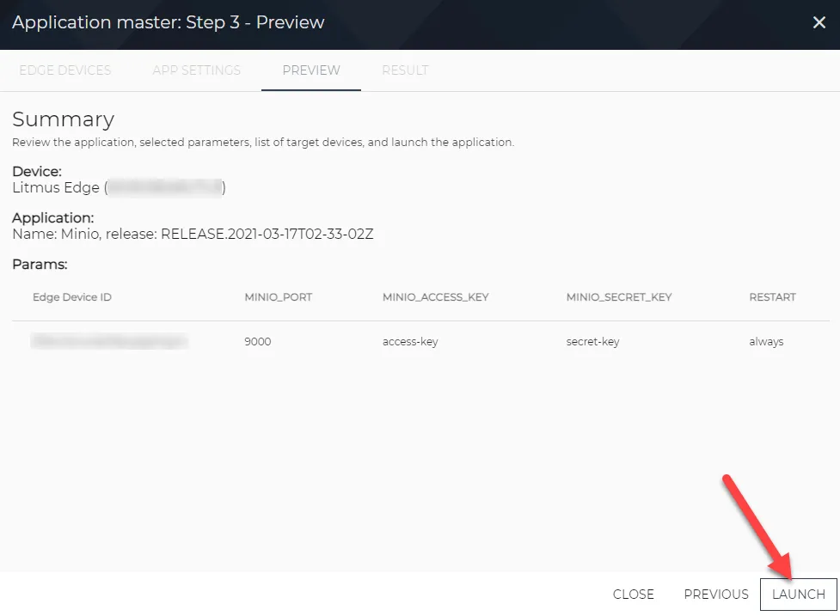
Task: Click the Review the application description text
Action: pos(263,143)
